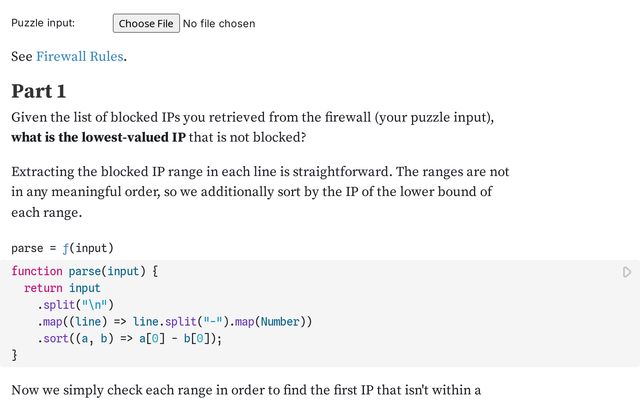Click the bold 'what is the lowest-valued IP' text

pyautogui.click(x=98, y=136)
